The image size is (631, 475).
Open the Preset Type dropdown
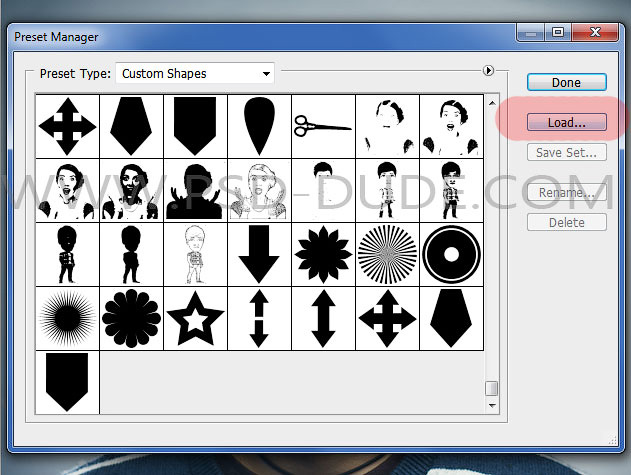click(195, 74)
